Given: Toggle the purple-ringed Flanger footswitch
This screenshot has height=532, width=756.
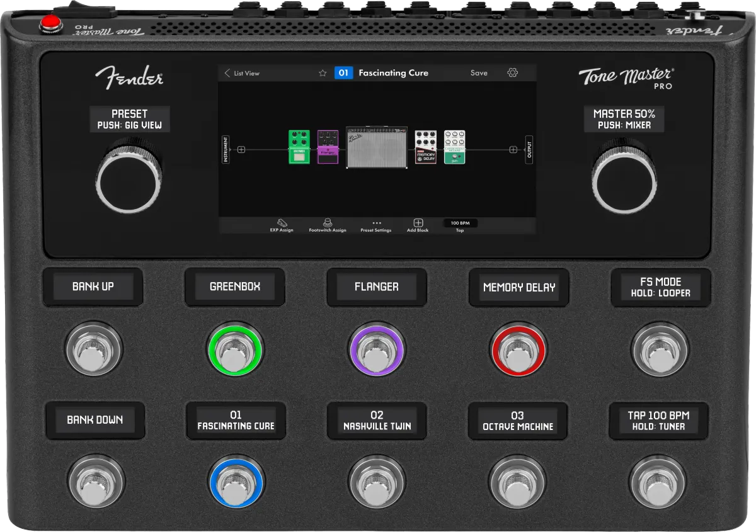Looking at the screenshot, I should (x=377, y=349).
